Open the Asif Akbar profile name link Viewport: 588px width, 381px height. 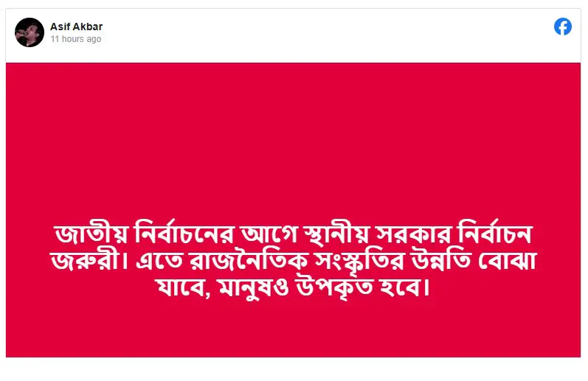(77, 27)
